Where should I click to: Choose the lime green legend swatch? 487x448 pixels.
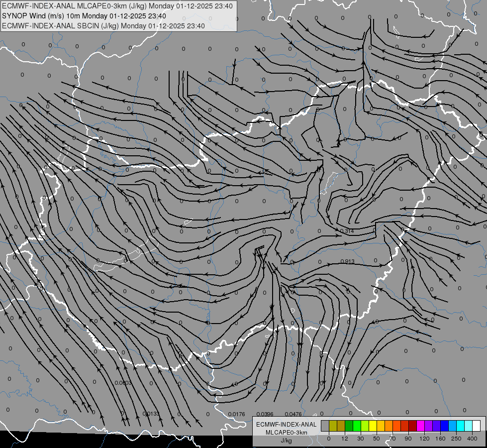pyautogui.click(x=365, y=426)
